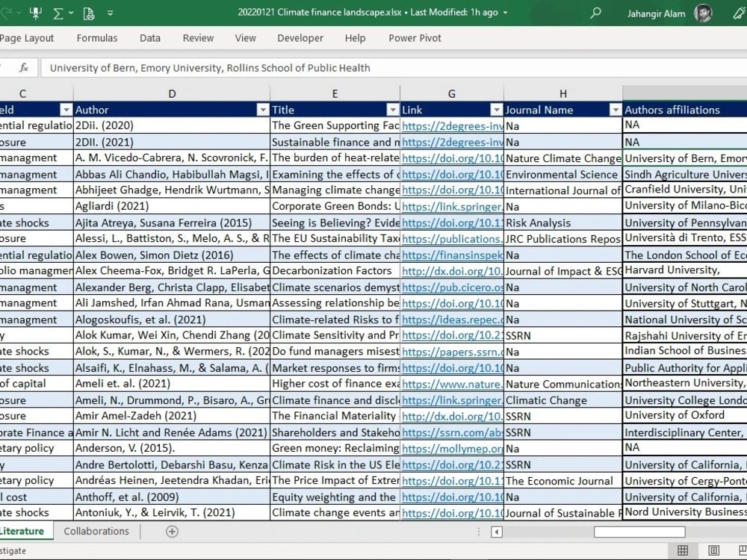Select cell Harvard University

[x=684, y=270]
